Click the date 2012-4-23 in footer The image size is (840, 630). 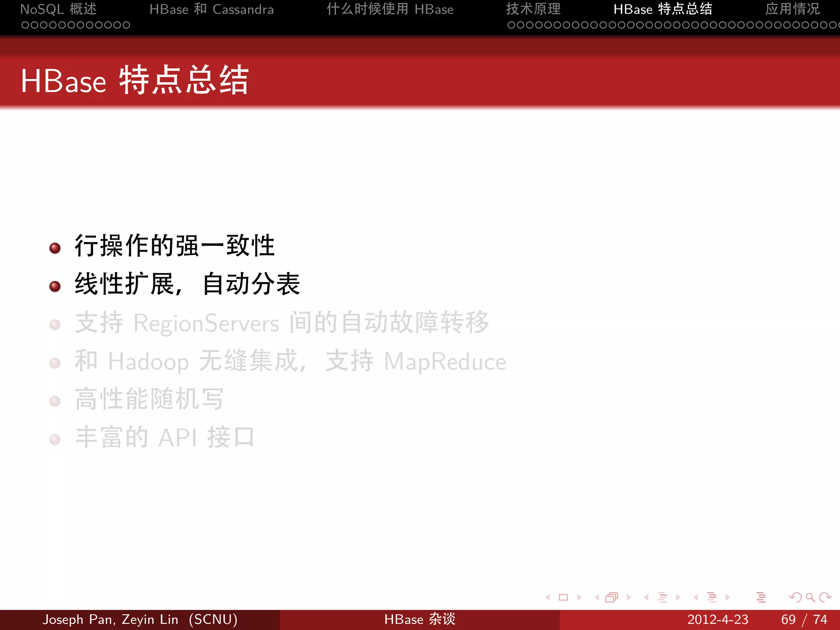(718, 619)
